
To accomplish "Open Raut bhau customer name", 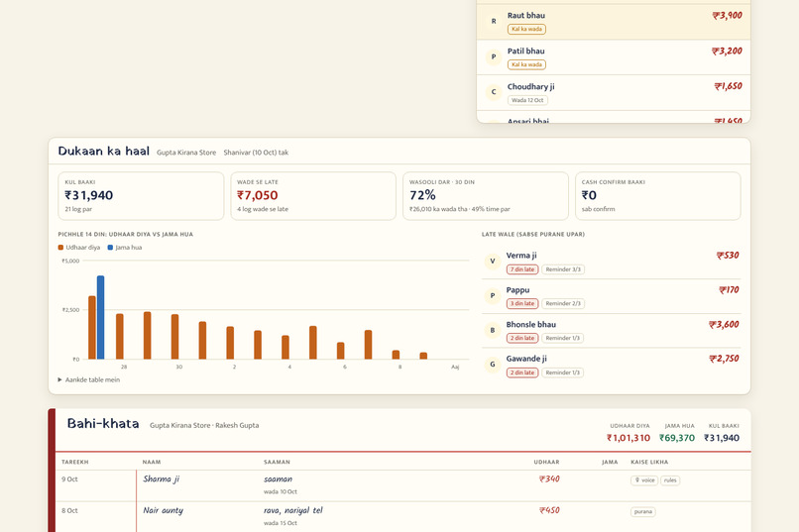I will click(525, 15).
